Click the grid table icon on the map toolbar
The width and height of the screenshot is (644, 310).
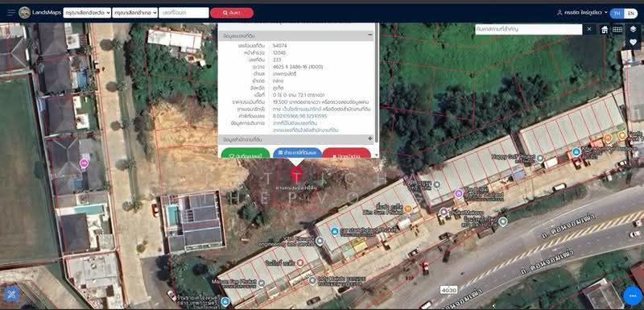pyautogui.click(x=617, y=30)
